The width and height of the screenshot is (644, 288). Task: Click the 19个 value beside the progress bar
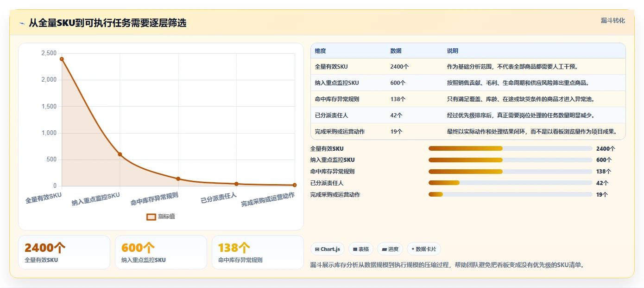(x=602, y=195)
